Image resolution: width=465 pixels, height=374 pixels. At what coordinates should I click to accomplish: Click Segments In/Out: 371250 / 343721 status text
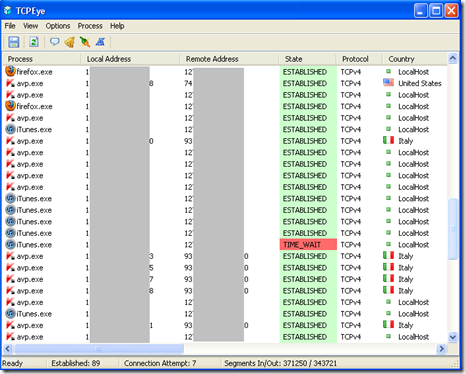280,363
